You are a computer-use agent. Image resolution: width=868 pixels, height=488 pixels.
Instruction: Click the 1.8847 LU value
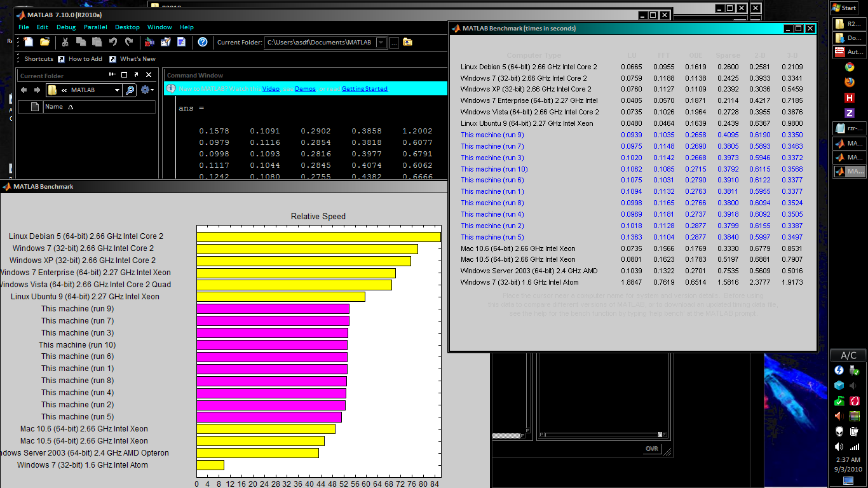pyautogui.click(x=631, y=282)
